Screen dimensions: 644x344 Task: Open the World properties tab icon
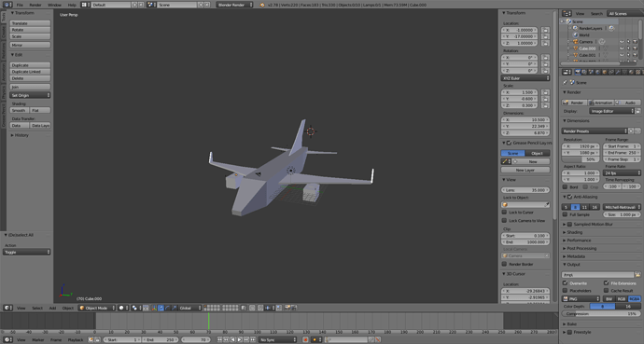pos(597,72)
